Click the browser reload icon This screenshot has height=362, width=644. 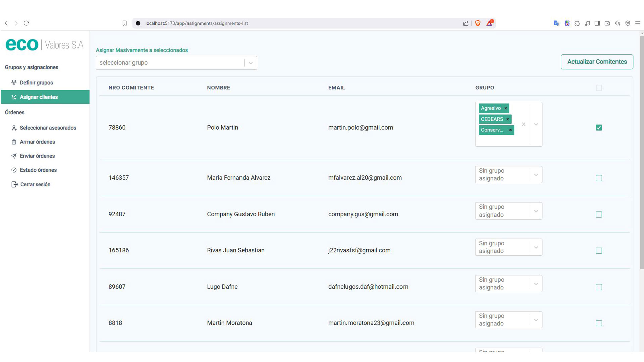pyautogui.click(x=26, y=23)
